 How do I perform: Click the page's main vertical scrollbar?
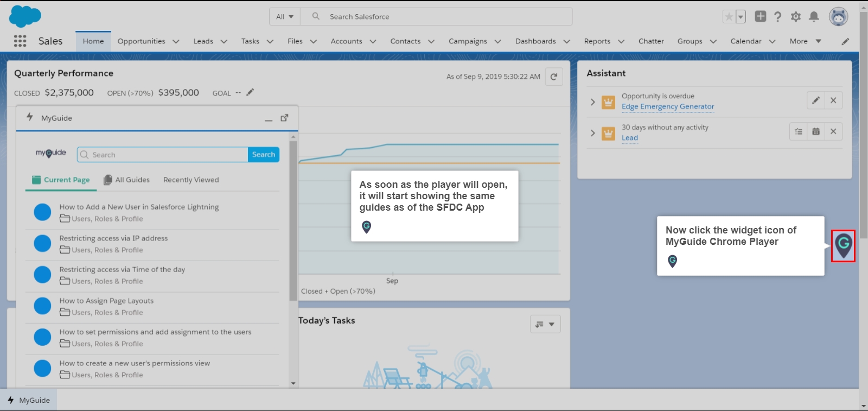863,125
